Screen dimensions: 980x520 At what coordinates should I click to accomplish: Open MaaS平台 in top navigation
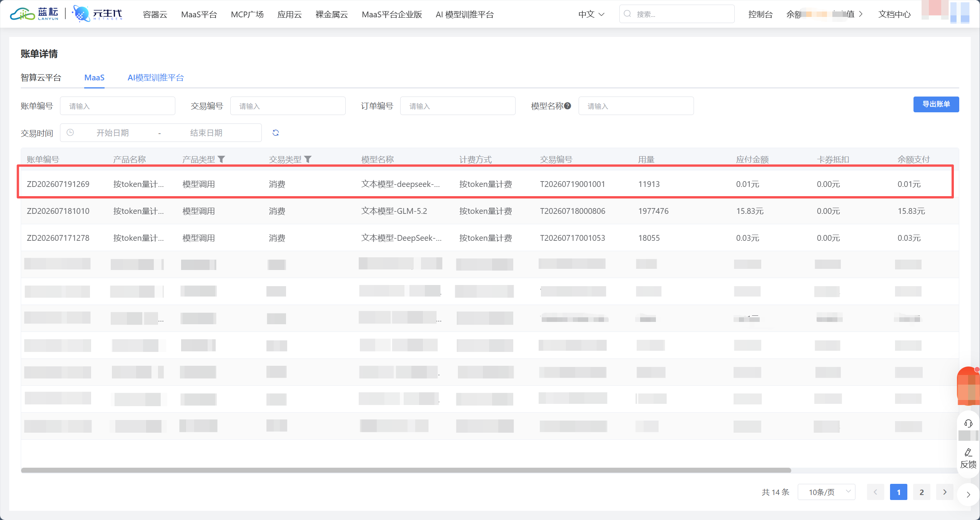(199, 14)
